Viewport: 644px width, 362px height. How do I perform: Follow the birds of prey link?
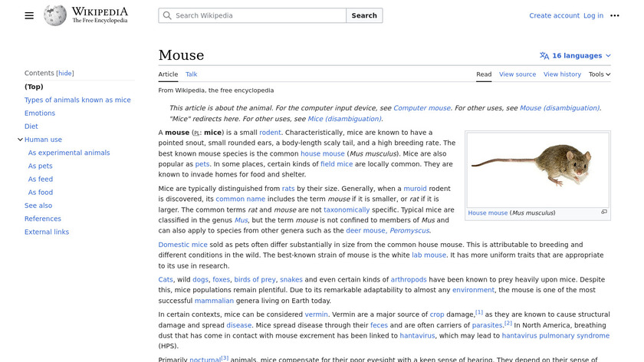point(255,279)
